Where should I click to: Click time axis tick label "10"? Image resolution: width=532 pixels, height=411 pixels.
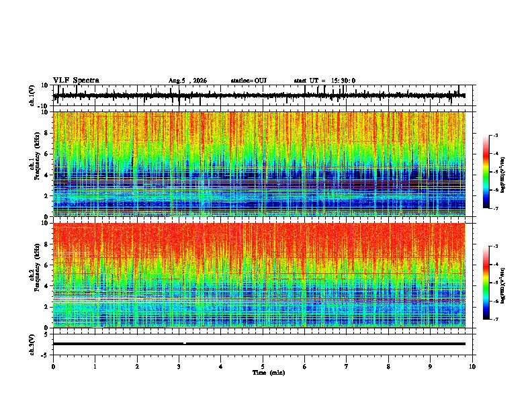[472, 367]
